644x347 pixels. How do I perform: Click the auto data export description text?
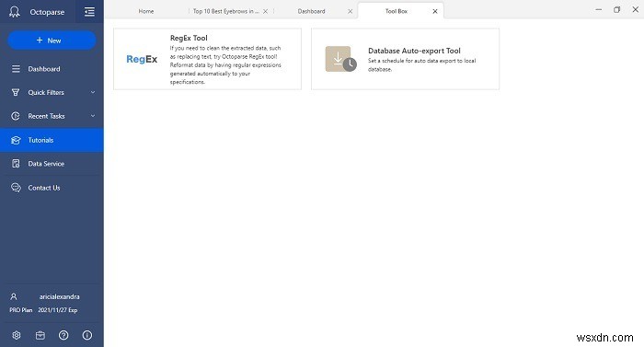tap(421, 65)
